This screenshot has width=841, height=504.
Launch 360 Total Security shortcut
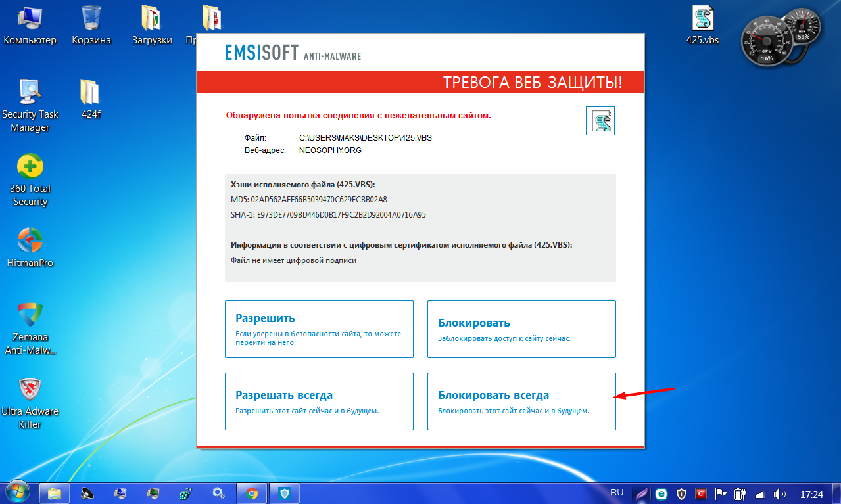[x=30, y=181]
